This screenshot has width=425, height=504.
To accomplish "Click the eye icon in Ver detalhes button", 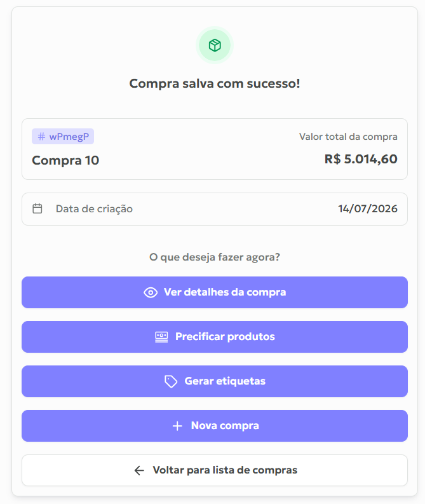I will tap(151, 292).
